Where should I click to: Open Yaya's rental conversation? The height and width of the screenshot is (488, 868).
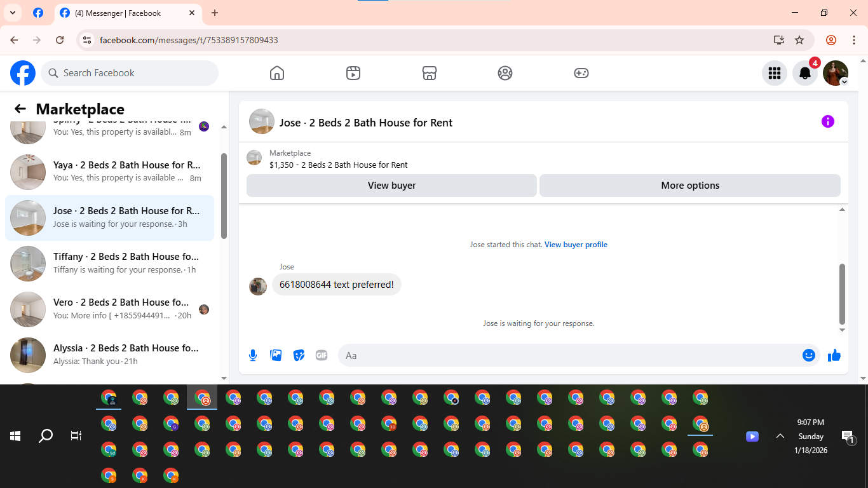pyautogui.click(x=109, y=171)
